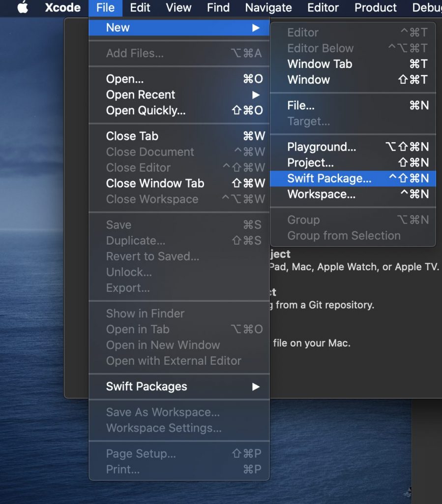The height and width of the screenshot is (504, 442).
Task: Open the Navigate menu
Action: pos(268,7)
